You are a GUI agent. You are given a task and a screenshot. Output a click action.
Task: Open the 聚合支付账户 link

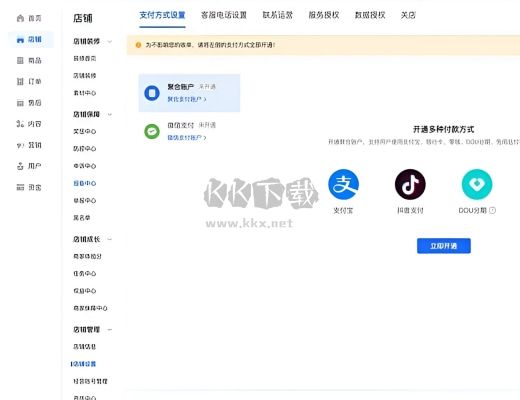point(187,99)
